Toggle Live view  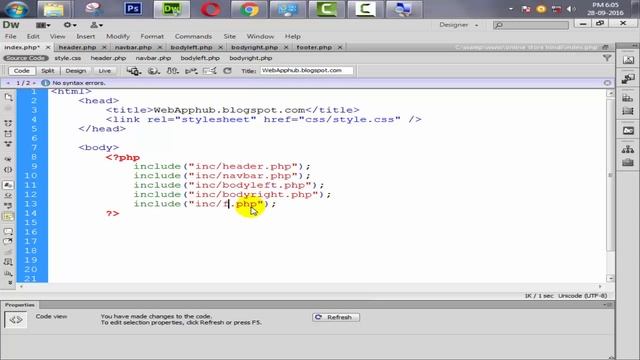104,71
